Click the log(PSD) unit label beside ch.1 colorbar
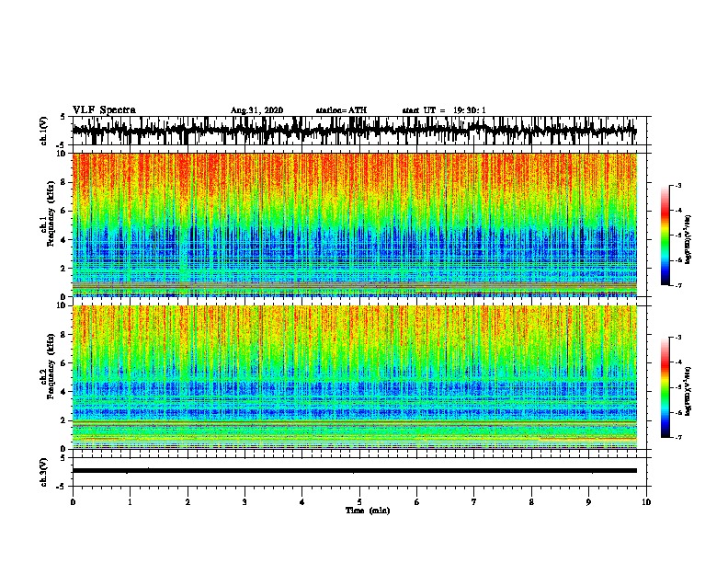Screen dimensions: 728x563 click(x=688, y=239)
